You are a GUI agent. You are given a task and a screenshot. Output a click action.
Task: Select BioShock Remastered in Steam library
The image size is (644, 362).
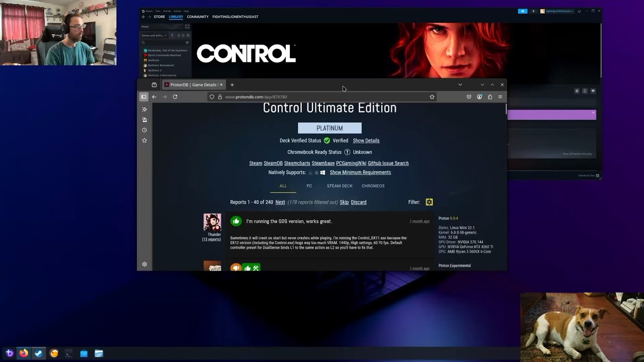pos(160,65)
